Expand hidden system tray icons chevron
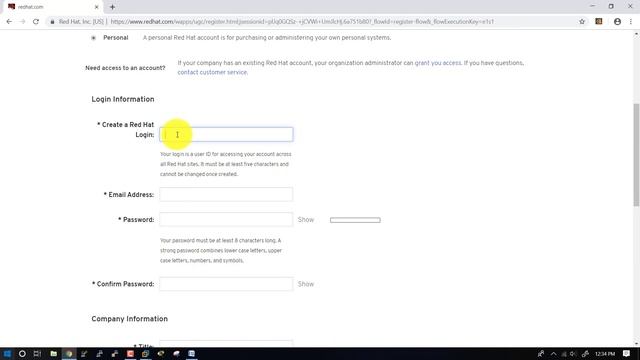Viewport: 640px width, 360px height. tap(553, 354)
